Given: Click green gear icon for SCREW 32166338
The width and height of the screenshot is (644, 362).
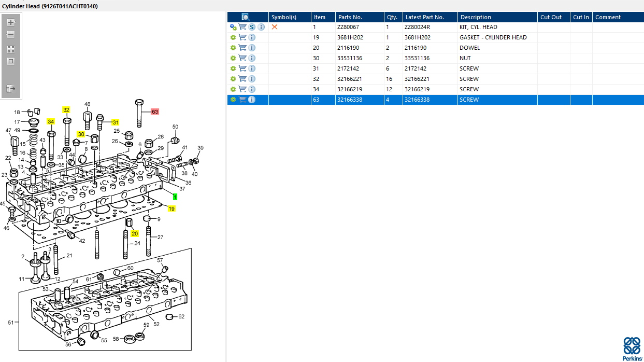Looking at the screenshot, I should (233, 100).
